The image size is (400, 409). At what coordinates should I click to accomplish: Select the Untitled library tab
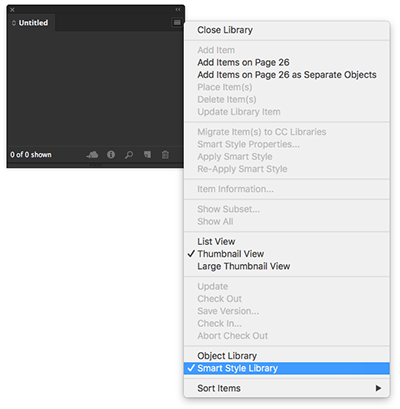tap(31, 23)
